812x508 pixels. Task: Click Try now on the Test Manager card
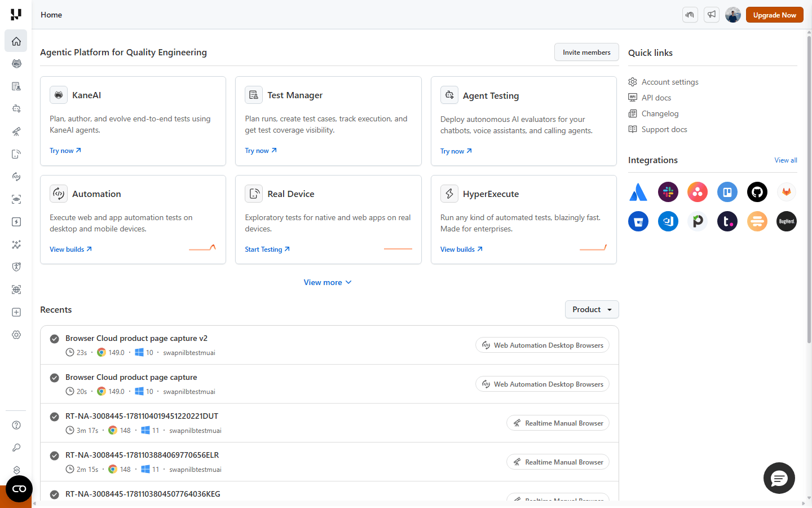[261, 151]
